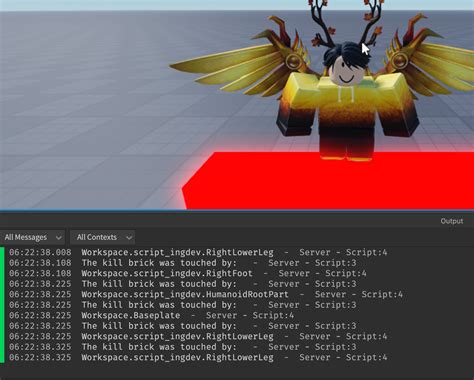Screen dimensions: 474x380
Task: Click the Workspace.script_ingdev.HumanoidRootPart log message
Action: (185, 294)
